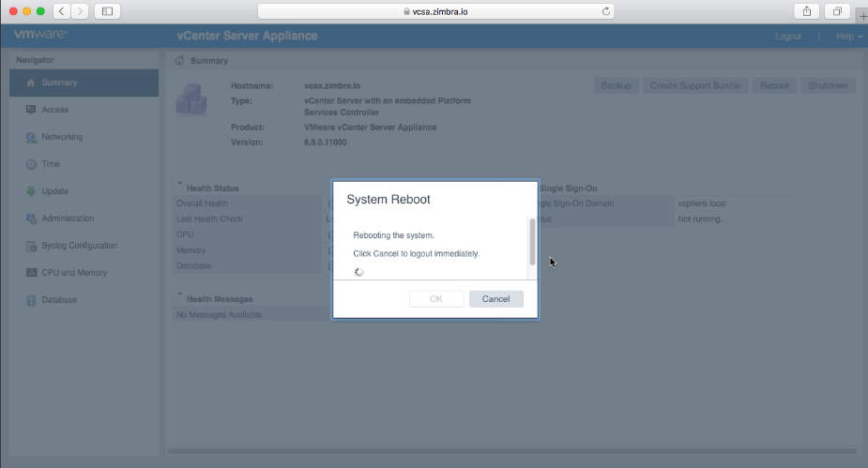Click the Access monitor icon

tap(31, 110)
